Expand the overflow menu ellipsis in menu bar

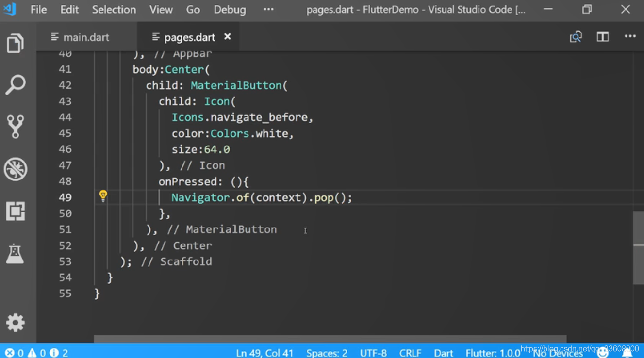[268, 9]
